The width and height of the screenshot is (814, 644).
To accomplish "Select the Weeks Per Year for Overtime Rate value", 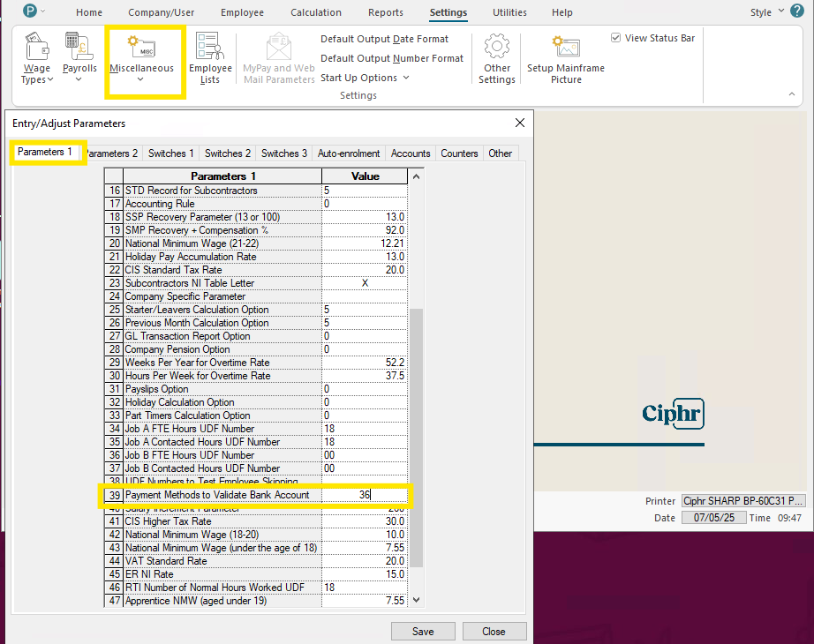I will click(365, 363).
